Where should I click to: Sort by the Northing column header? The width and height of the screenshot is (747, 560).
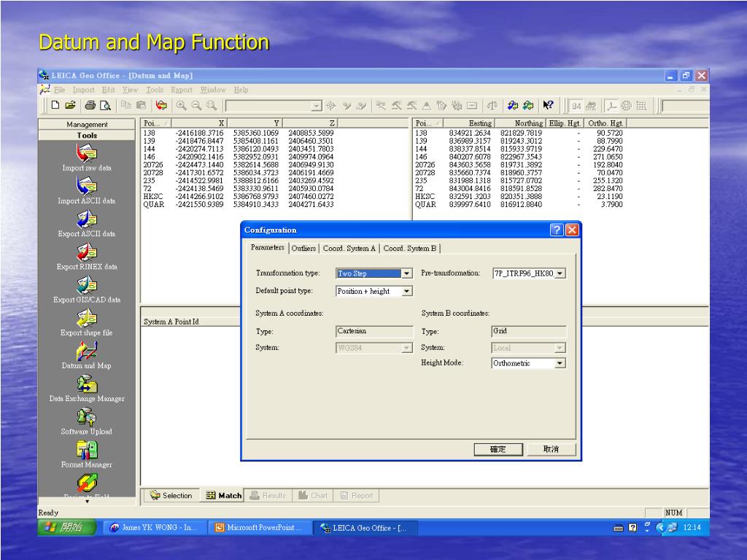(520, 122)
